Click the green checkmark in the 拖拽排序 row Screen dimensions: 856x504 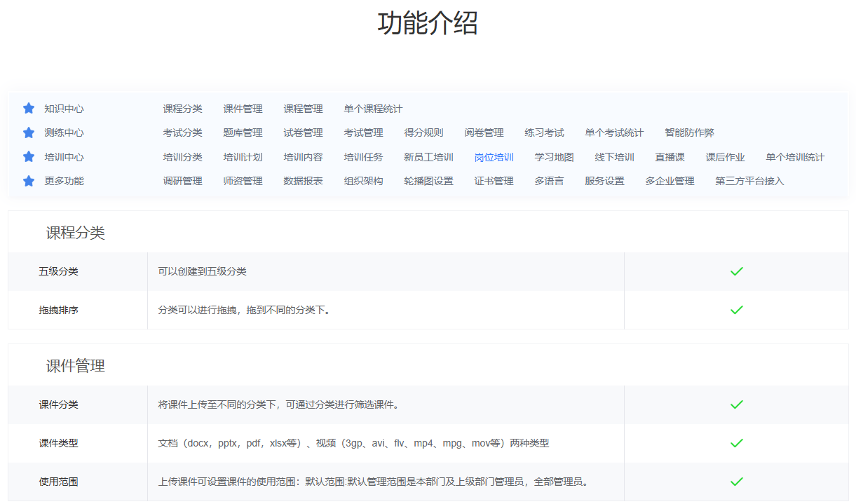pyautogui.click(x=737, y=309)
